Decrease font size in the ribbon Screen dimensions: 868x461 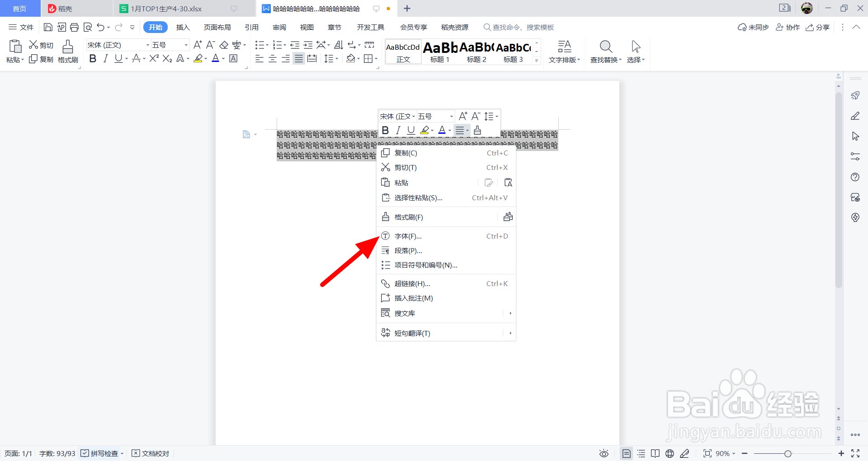(211, 45)
